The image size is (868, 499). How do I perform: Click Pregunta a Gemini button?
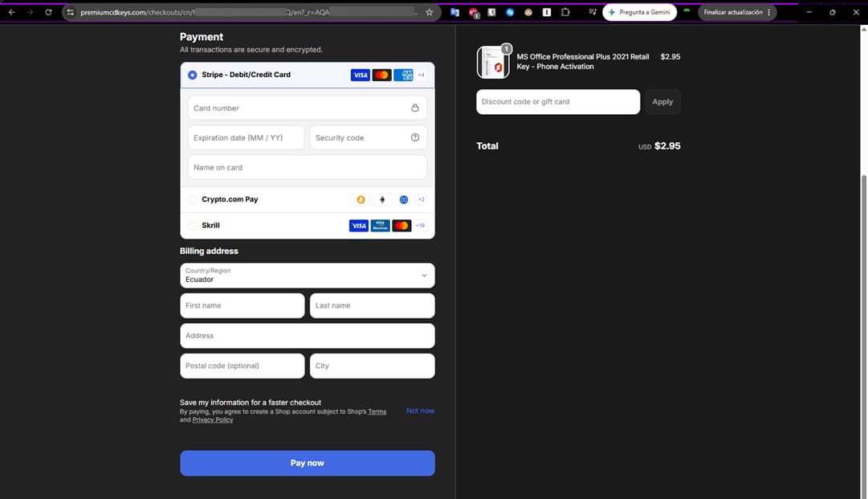(639, 12)
